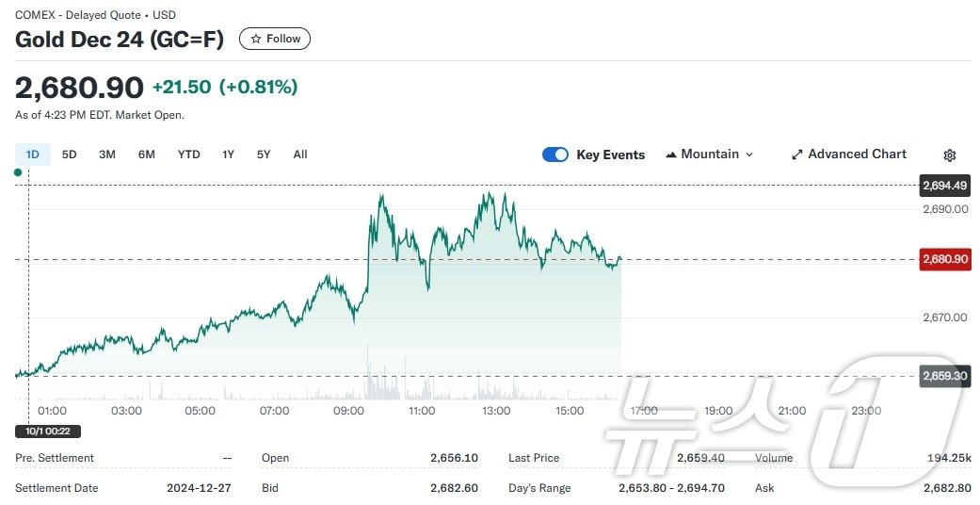980x505 pixels.
Task: Click the 10/1 00:22 crosshair time label
Action: tap(48, 431)
